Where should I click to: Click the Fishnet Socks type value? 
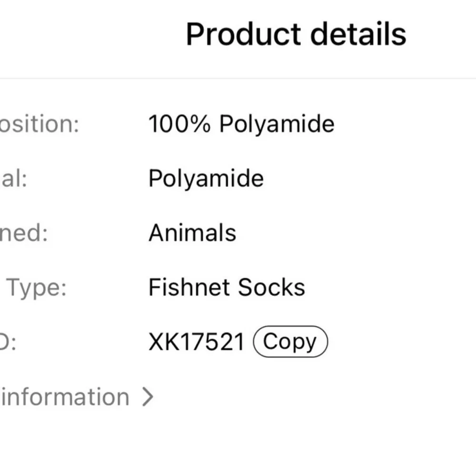227,288
